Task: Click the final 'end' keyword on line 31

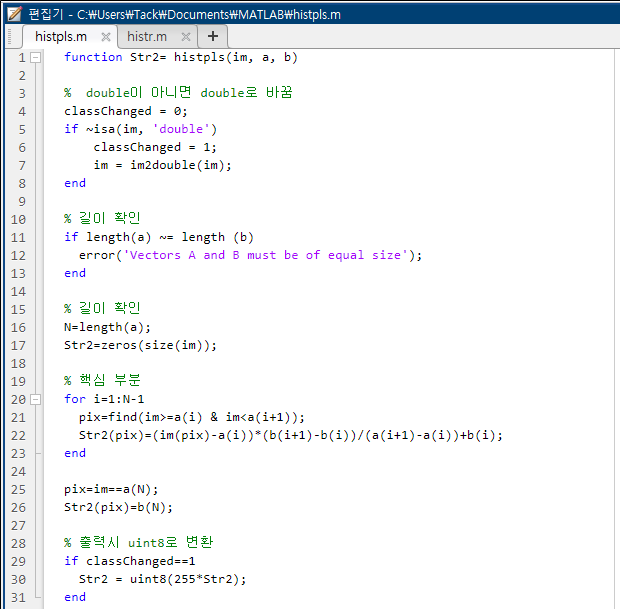Action: pyautogui.click(x=75, y=597)
